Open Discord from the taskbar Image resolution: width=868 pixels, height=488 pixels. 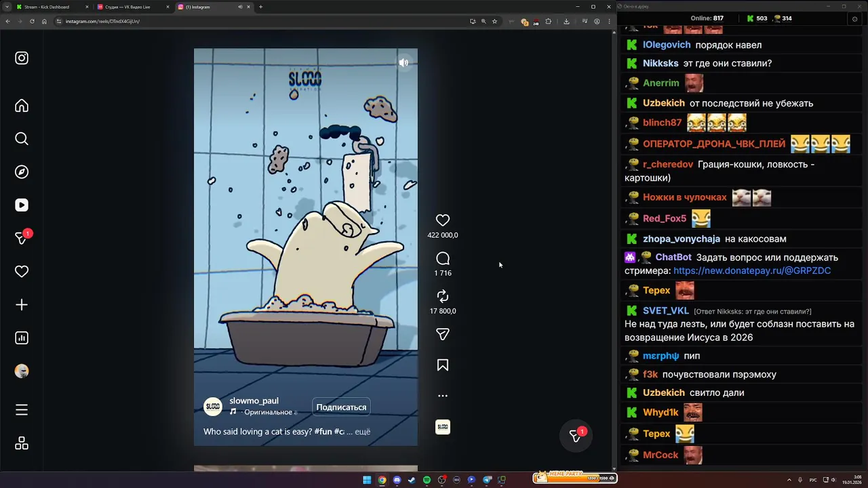397,480
